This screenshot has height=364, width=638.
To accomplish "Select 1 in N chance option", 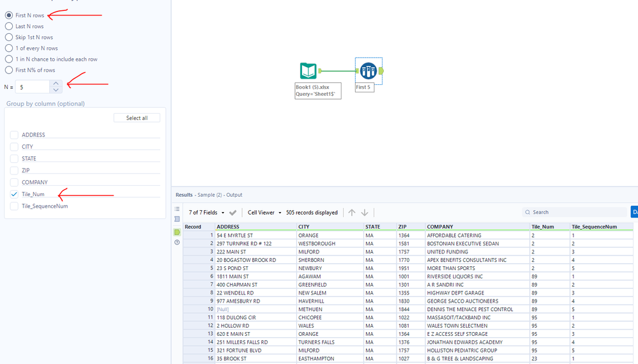I will [x=8, y=59].
